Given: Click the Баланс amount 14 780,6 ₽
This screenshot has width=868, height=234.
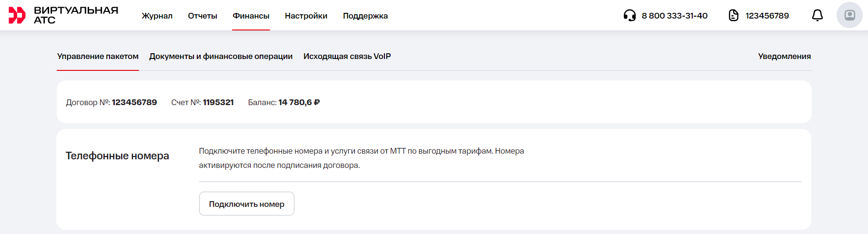Looking at the screenshot, I should [x=299, y=102].
